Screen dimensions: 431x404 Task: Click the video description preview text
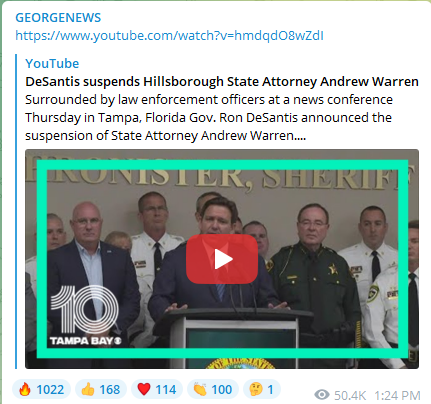coord(209,118)
